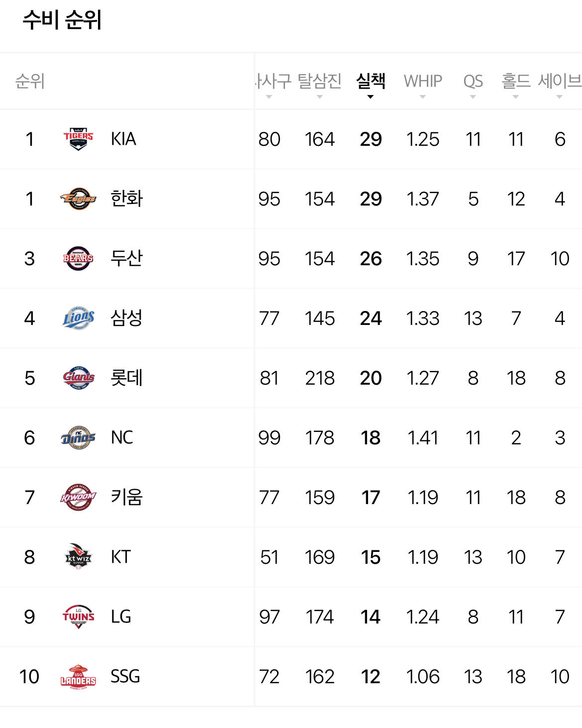Open the 삼성 team name link
This screenshot has height=728, width=582.
click(126, 318)
